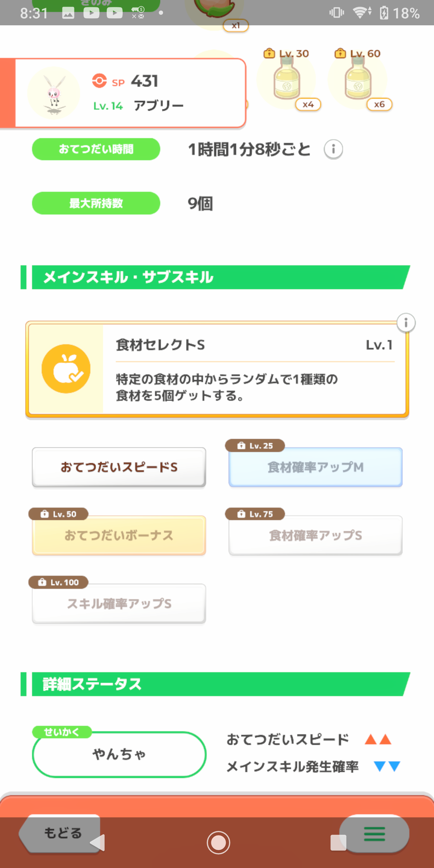Tap the やんちゃ nature box
434x868 pixels.
click(x=119, y=754)
